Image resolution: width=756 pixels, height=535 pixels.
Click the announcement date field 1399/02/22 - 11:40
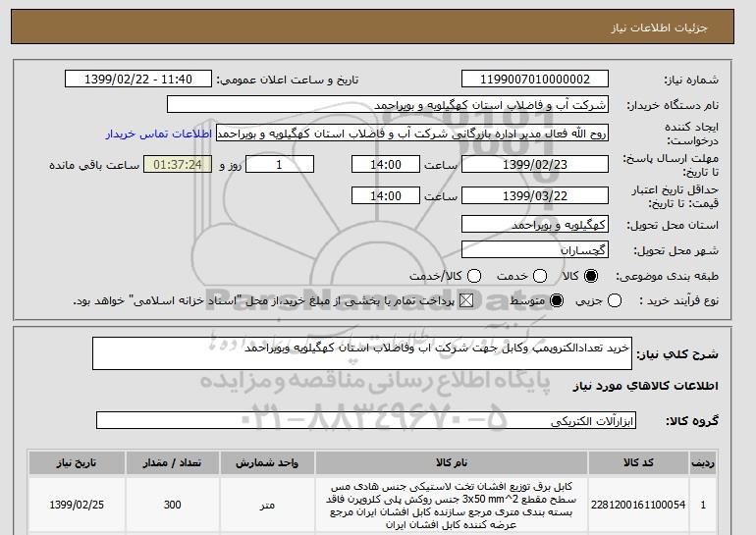click(x=138, y=80)
